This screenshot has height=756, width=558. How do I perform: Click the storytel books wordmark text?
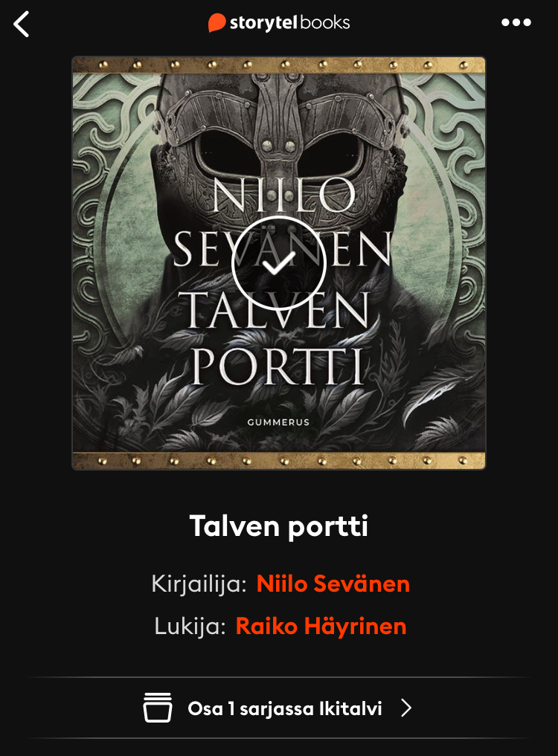[289, 22]
